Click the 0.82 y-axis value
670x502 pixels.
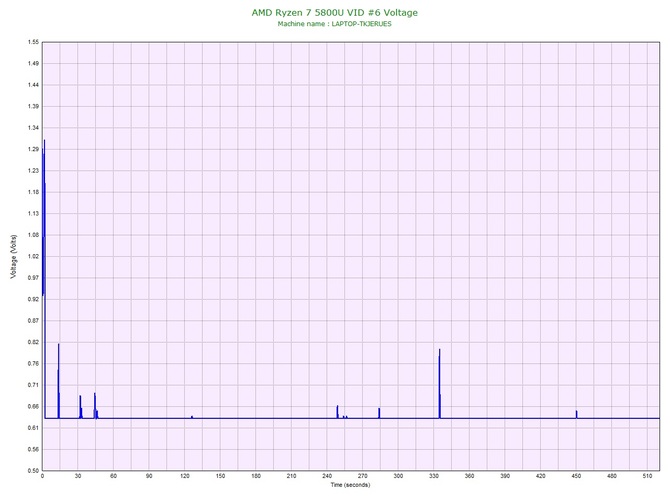33,342
